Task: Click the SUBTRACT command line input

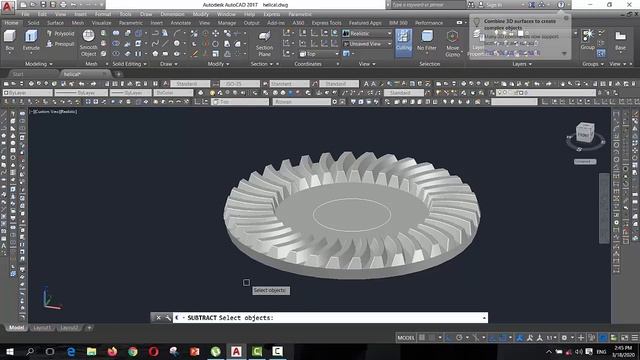Action: 330,318
